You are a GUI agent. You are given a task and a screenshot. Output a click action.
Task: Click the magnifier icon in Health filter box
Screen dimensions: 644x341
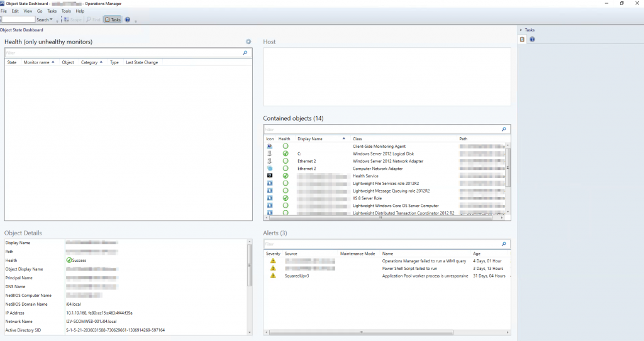[245, 53]
